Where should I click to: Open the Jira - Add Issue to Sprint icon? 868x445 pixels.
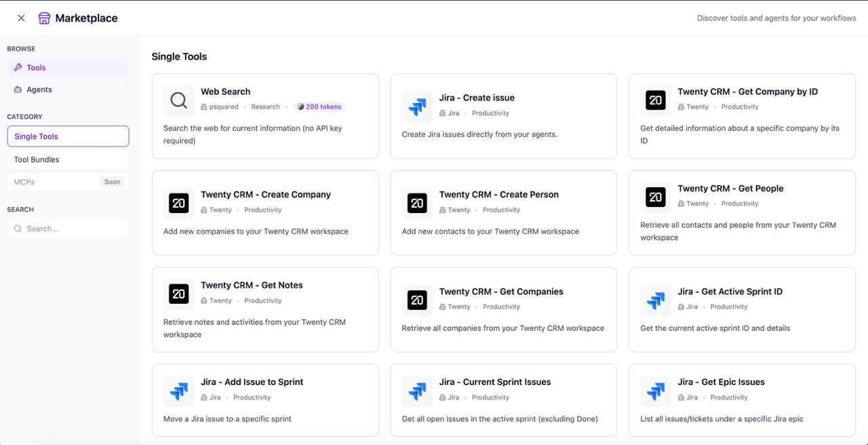click(178, 391)
